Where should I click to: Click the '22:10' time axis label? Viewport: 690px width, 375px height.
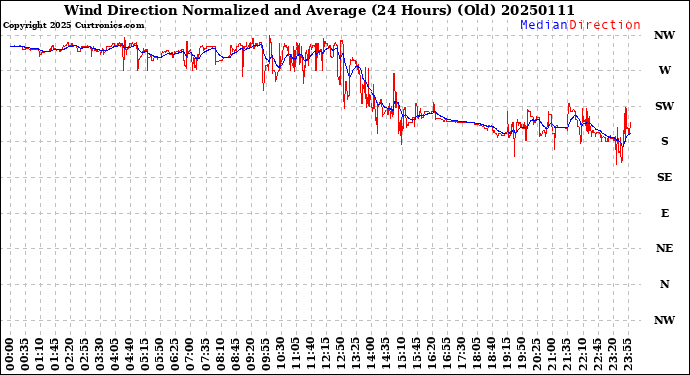(582, 355)
